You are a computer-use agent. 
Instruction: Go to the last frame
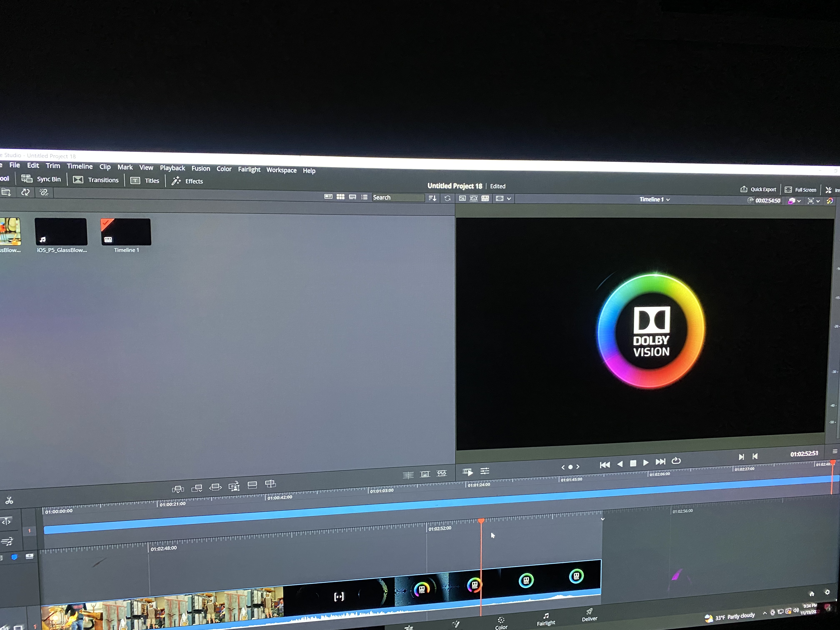[660, 462]
